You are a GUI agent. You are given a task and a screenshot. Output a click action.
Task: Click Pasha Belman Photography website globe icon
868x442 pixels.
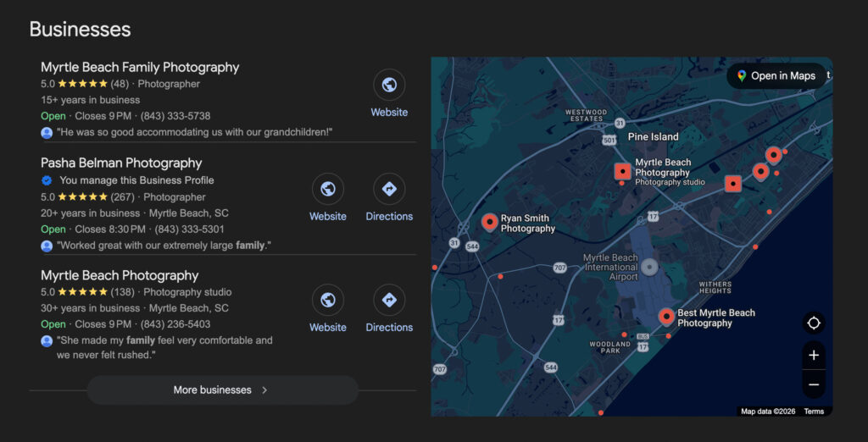(x=327, y=189)
